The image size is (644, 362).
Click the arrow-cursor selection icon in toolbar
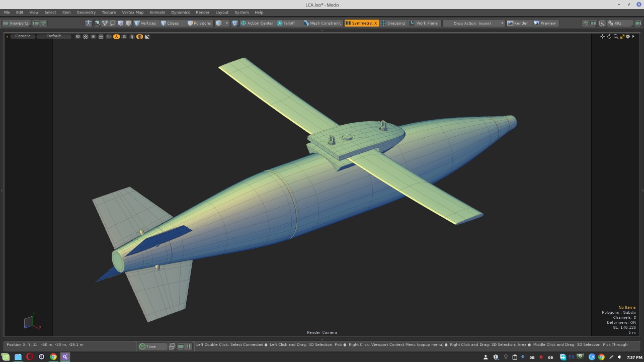tap(97, 23)
